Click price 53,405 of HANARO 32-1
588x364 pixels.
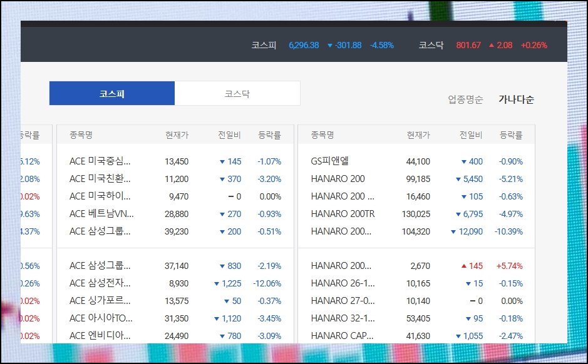pyautogui.click(x=418, y=318)
